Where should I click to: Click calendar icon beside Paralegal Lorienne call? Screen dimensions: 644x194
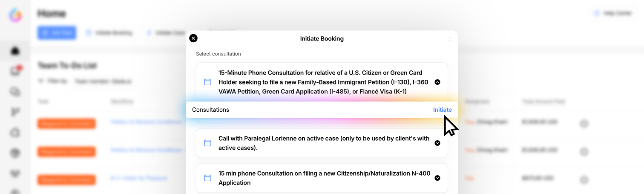click(207, 143)
